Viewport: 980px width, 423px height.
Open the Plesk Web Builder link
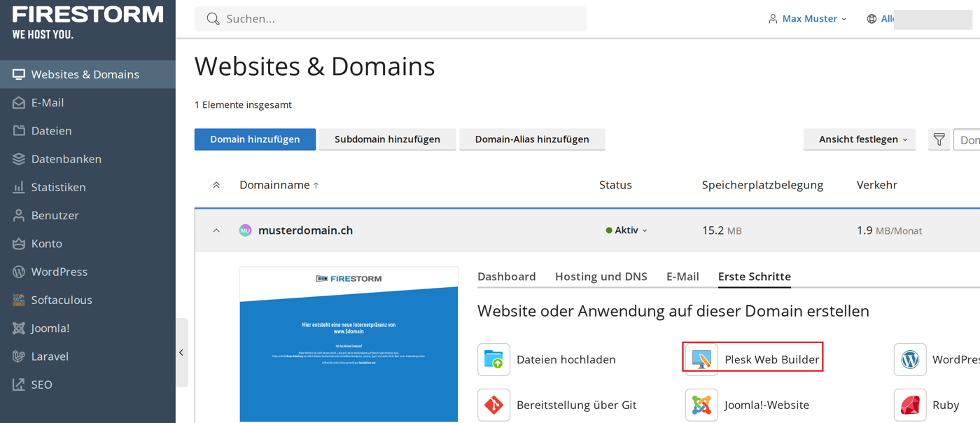coord(772,360)
